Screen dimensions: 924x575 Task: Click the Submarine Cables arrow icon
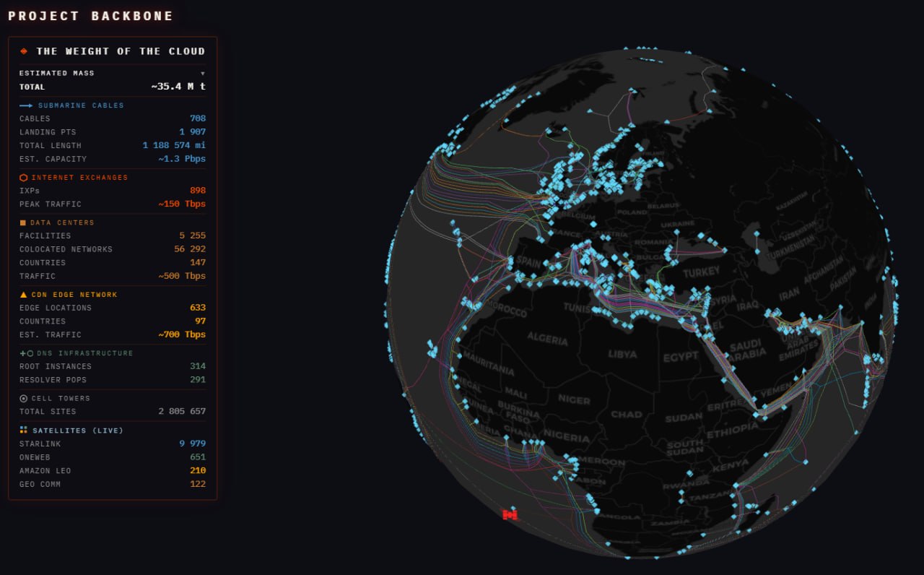coord(27,105)
